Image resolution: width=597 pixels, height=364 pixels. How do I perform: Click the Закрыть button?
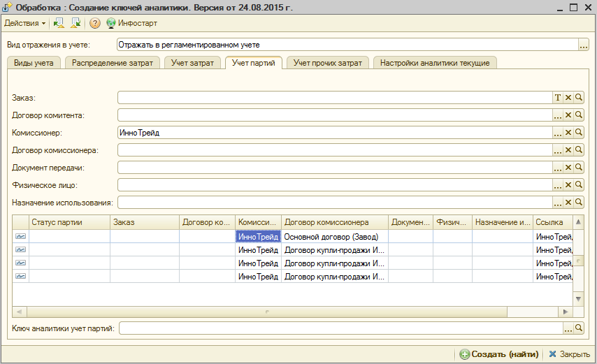tap(569, 354)
